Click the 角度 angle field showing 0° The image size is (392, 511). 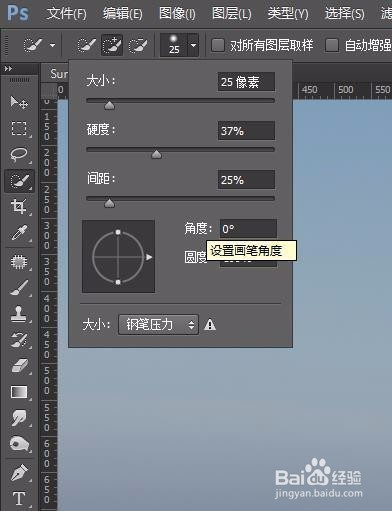tap(248, 229)
